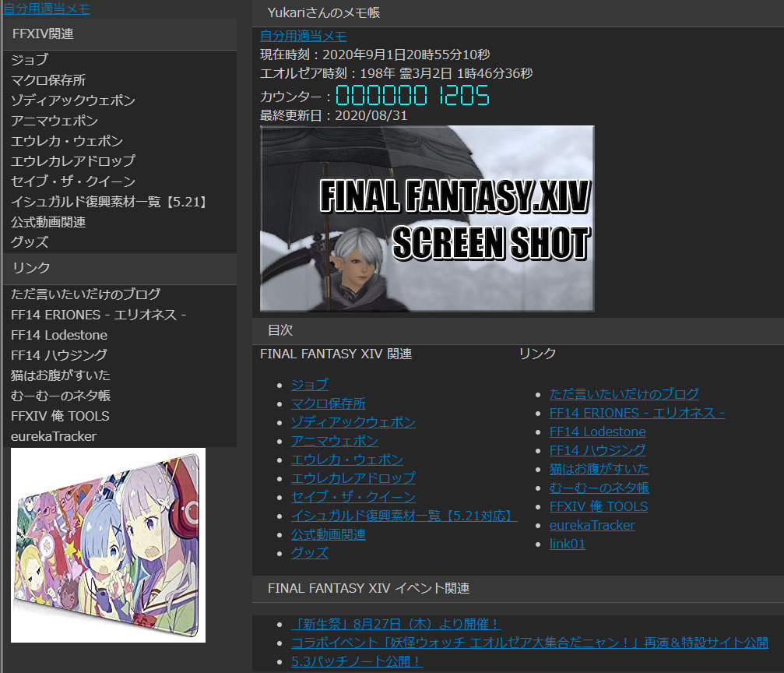Follow the マクロ保存所 link in the 目次 list
Image resolution: width=784 pixels, height=673 pixels.
click(328, 403)
